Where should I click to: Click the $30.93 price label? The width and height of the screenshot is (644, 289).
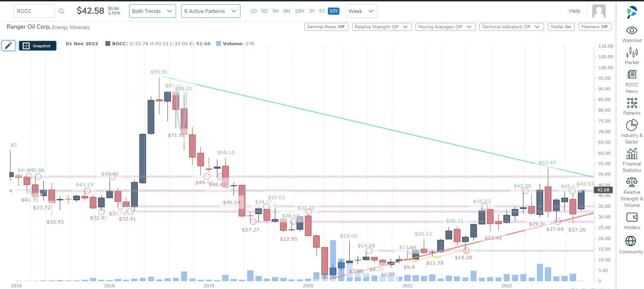55,222
